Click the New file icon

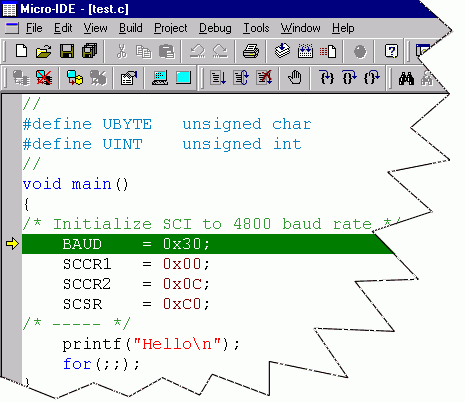[21, 51]
